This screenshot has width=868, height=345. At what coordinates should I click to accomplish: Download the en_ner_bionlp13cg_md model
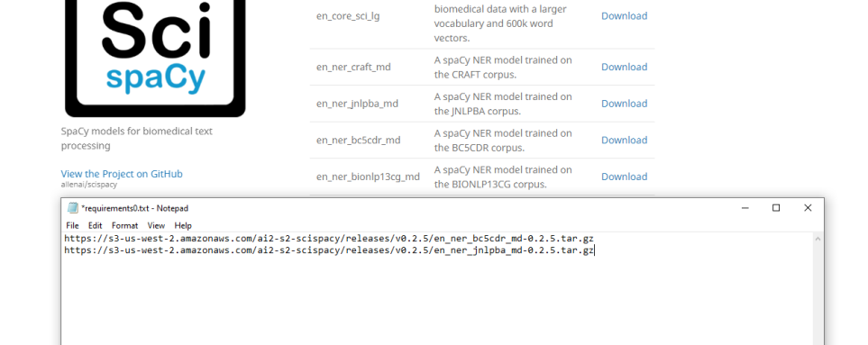(625, 177)
